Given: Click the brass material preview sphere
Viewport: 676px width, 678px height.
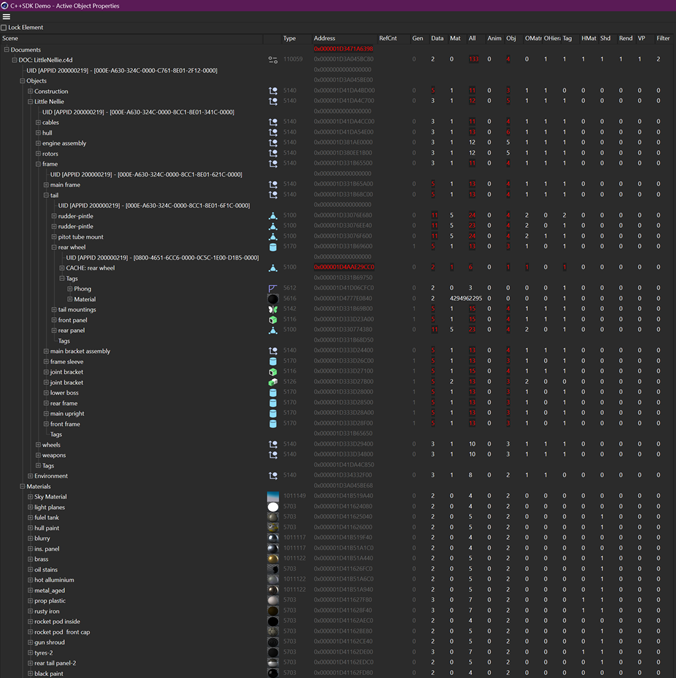Looking at the screenshot, I should [273, 559].
